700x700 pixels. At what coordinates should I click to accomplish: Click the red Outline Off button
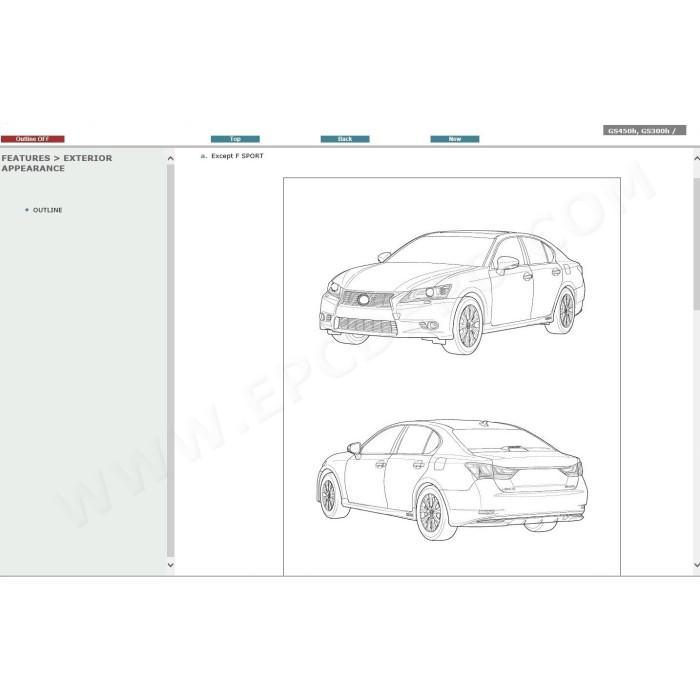[x=33, y=139]
